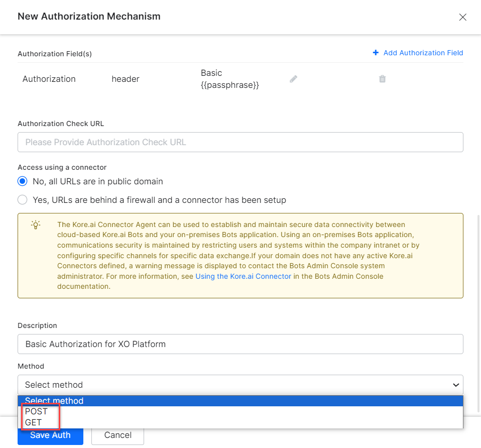The width and height of the screenshot is (481, 448).
Task: Click the 'header' field type cell
Action: tap(126, 79)
